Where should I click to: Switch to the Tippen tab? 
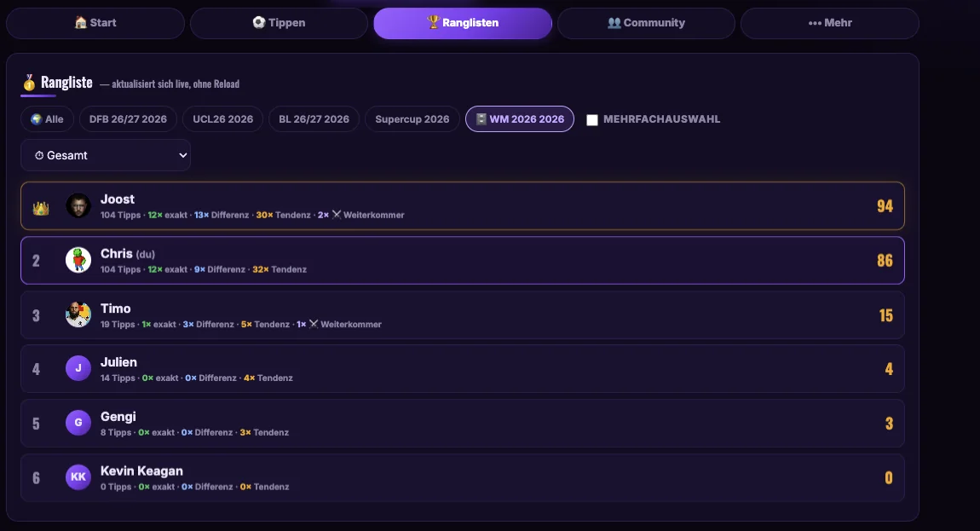coord(279,23)
